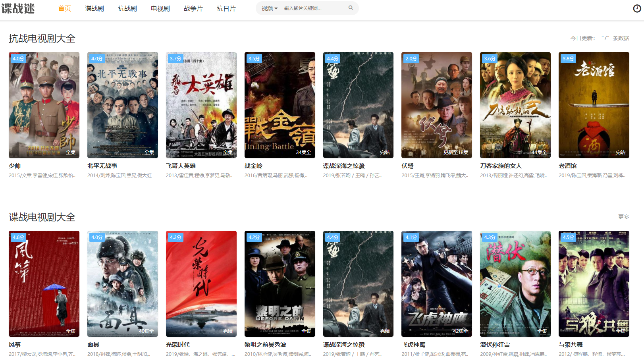Click the 抗战电视剧大全 section heading

(42, 39)
